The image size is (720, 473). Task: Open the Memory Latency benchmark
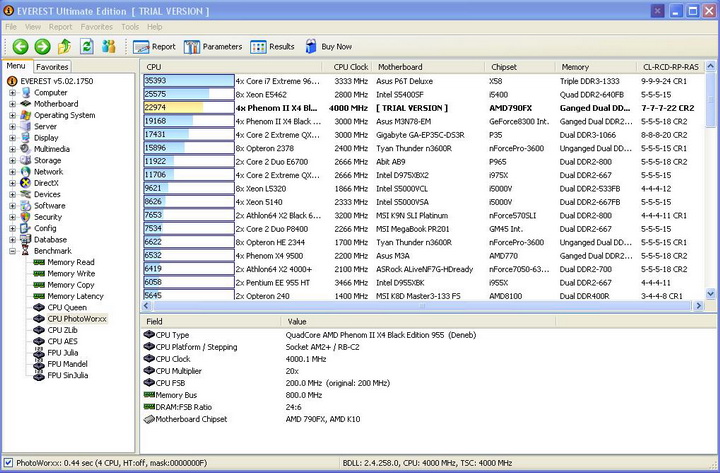75,296
